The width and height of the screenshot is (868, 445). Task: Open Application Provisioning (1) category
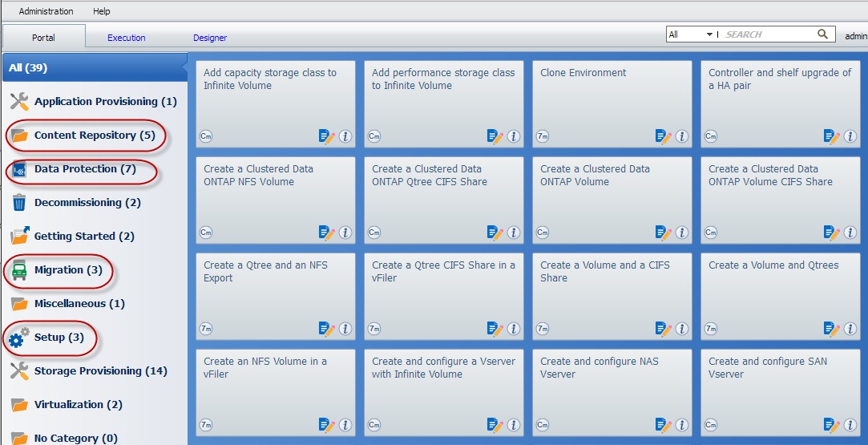(x=106, y=101)
